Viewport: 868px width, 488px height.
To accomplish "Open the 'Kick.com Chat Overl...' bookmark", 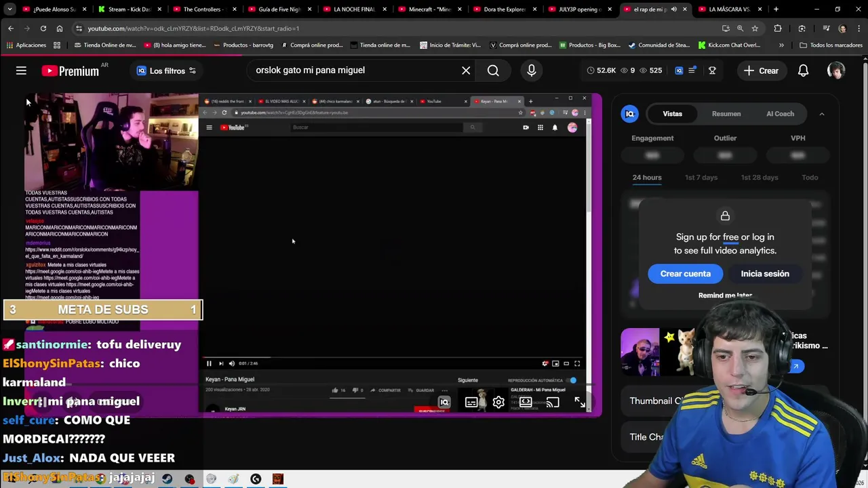I will [729, 45].
